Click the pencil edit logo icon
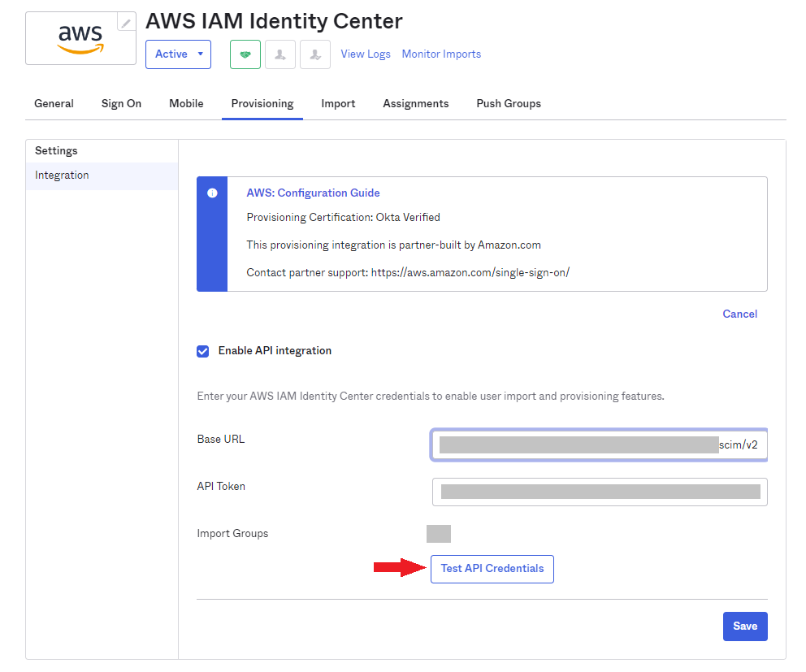The height and width of the screenshot is (672, 806). pos(126,23)
